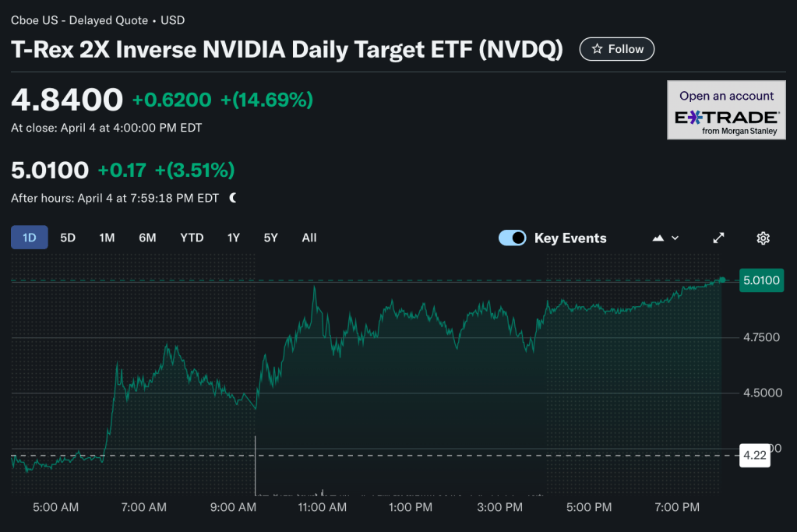The height and width of the screenshot is (532, 797).
Task: Select the All time range
Action: point(309,238)
